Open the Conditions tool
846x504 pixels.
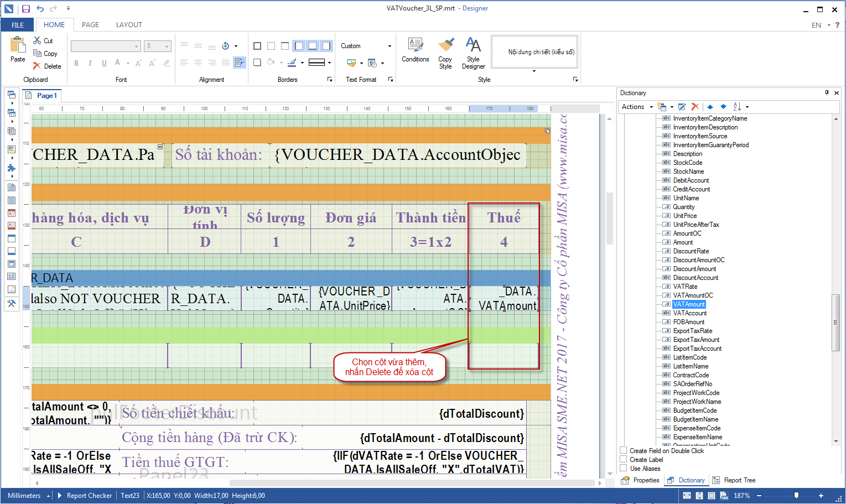tap(416, 50)
